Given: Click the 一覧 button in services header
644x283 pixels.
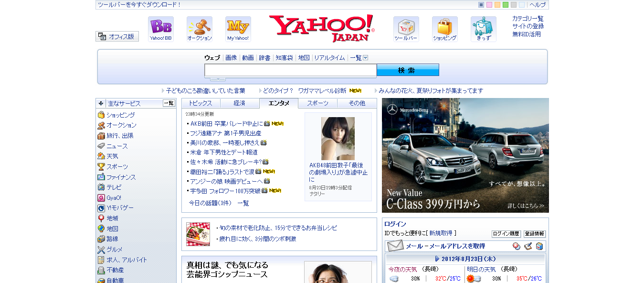Looking at the screenshot, I should 169,103.
